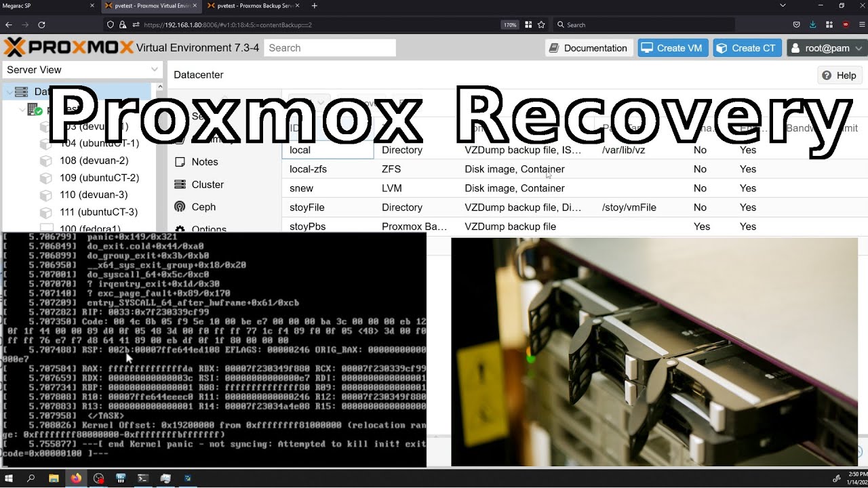The width and height of the screenshot is (868, 488).
Task: View site security lock info
Action: 123,24
